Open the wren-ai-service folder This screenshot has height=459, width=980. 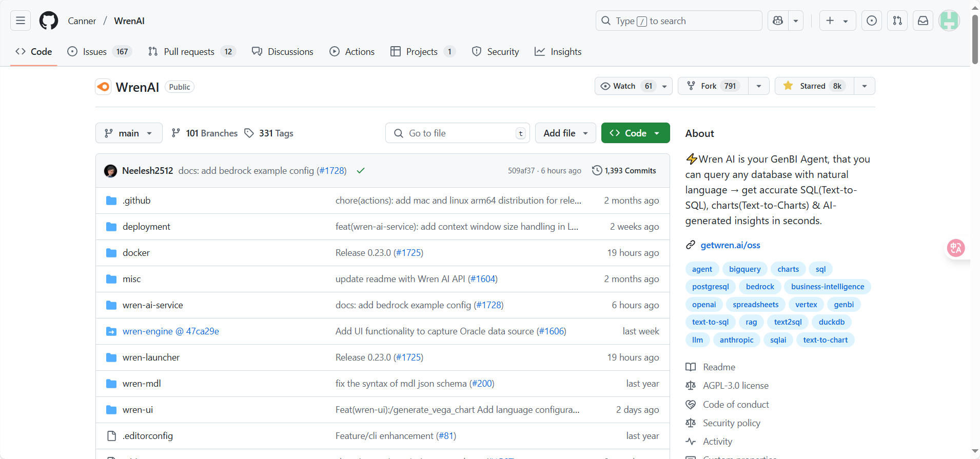pyautogui.click(x=152, y=305)
